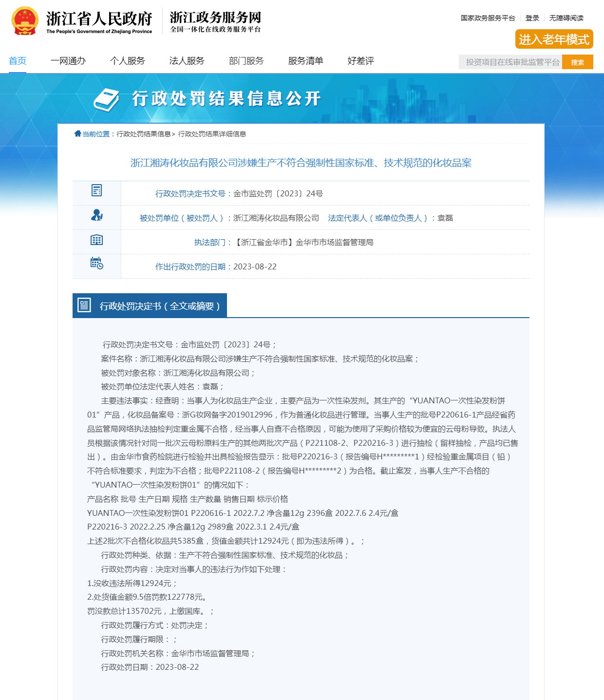604x700 pixels.
Task: Click the 进入老年模式 button
Action: 554,39
